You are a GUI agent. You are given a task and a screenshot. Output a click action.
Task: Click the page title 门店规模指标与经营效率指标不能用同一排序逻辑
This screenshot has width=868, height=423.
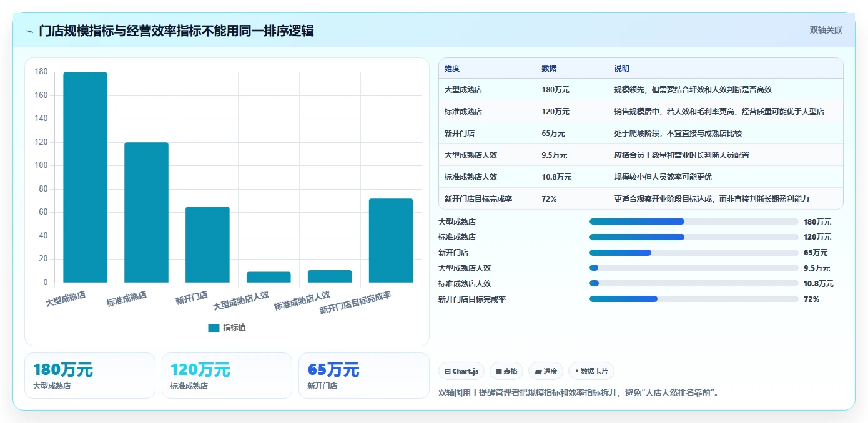176,31
